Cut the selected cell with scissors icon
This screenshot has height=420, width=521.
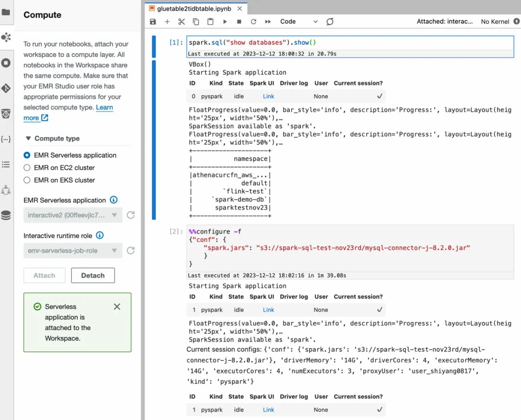181,22
